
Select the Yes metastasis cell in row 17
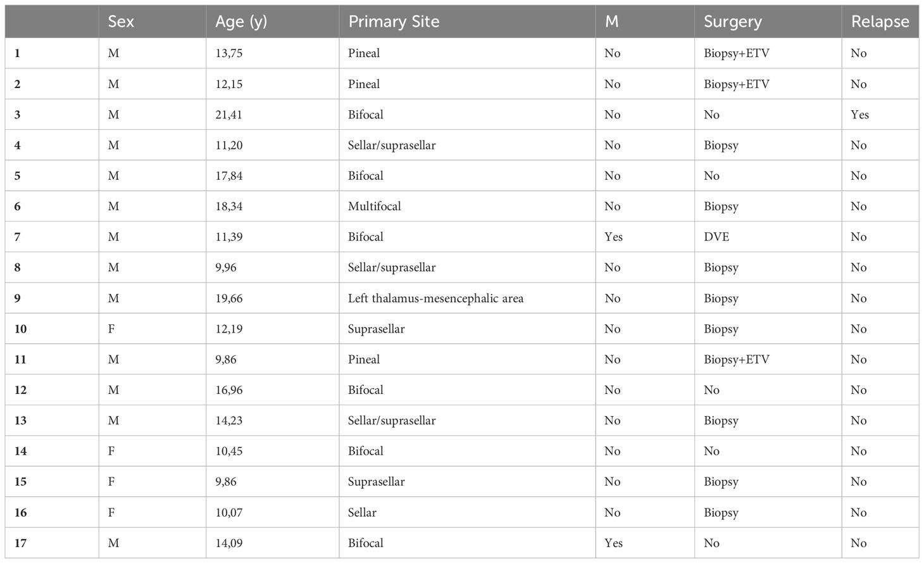click(x=645, y=543)
